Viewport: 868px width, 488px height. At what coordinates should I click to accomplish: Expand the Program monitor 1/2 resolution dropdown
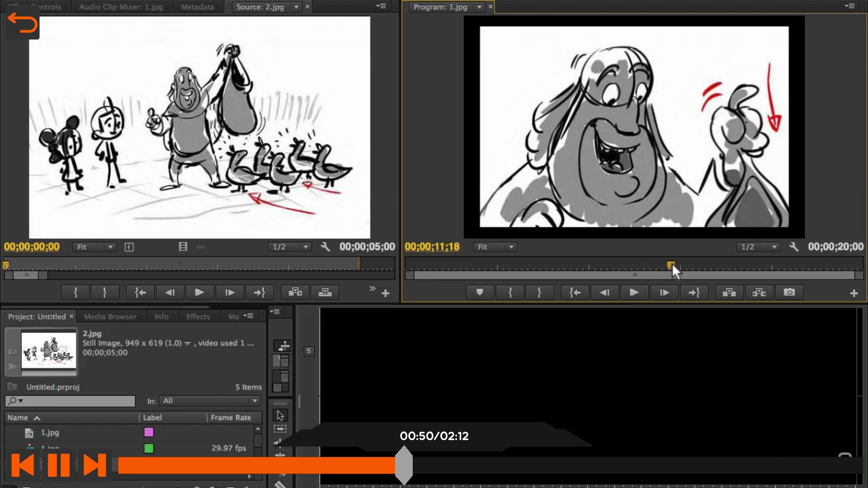tap(759, 247)
